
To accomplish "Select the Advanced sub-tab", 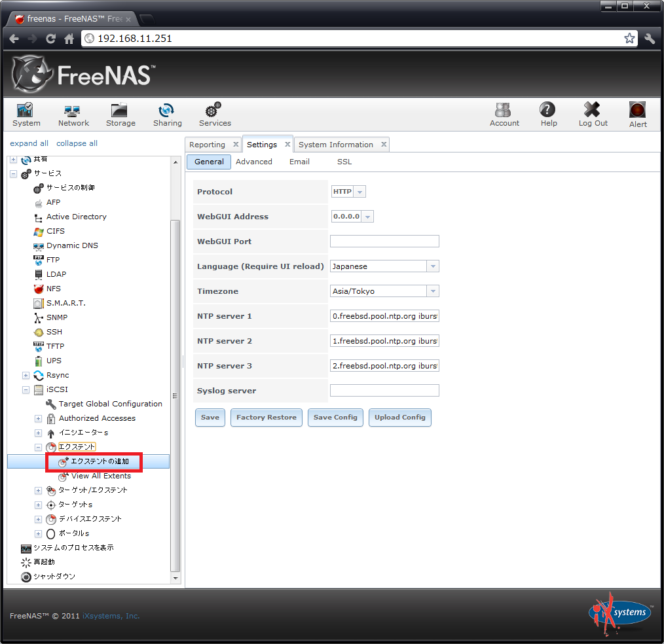I will click(x=253, y=162).
